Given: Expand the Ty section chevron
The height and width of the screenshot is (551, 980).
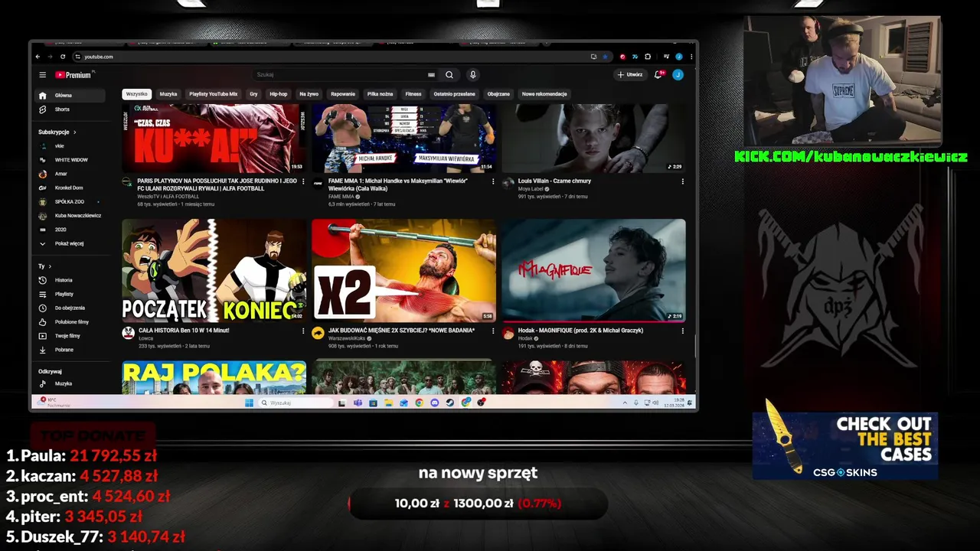Looking at the screenshot, I should pyautogui.click(x=50, y=266).
